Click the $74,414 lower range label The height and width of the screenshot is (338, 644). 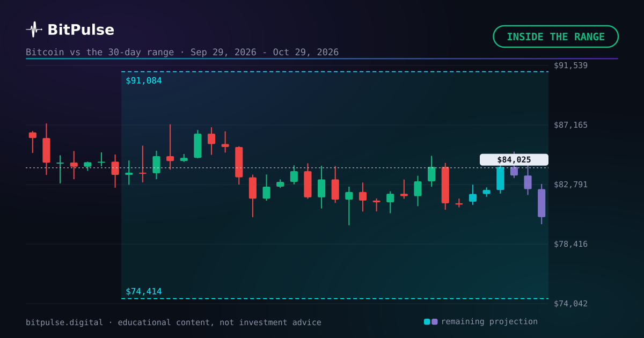[143, 291]
